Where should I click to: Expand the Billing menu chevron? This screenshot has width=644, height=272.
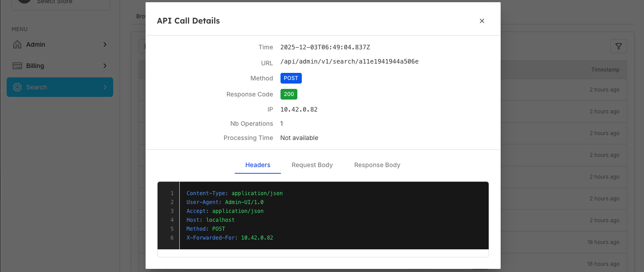point(105,66)
